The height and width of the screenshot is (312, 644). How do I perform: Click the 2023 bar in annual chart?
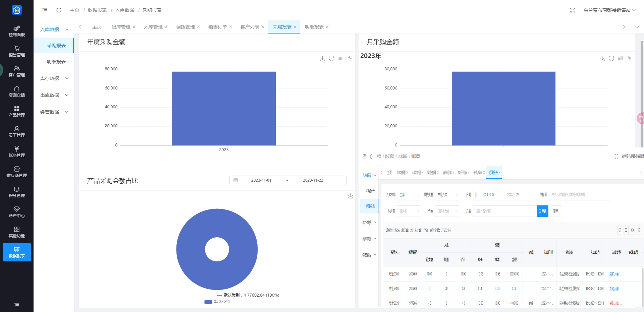[224, 108]
